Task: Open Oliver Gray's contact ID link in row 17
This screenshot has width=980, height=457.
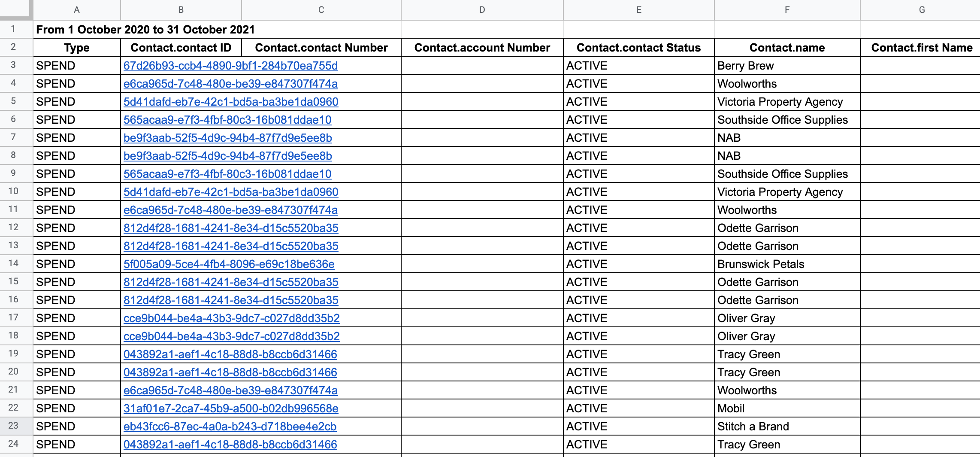Action: click(231, 318)
